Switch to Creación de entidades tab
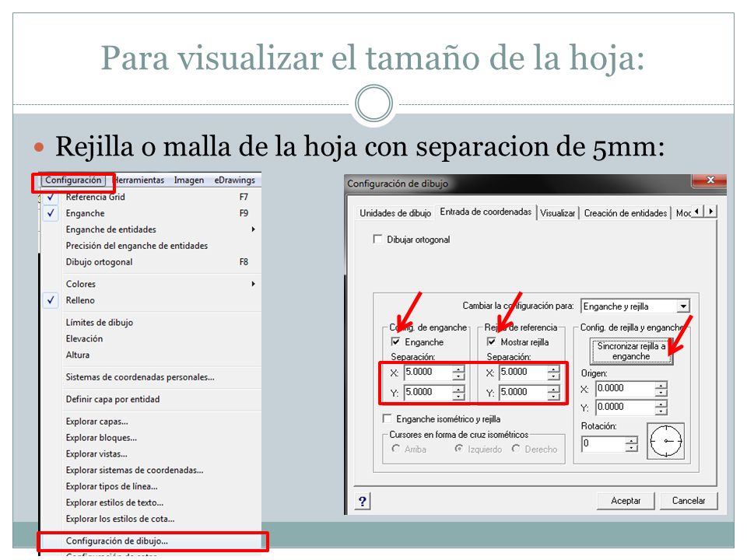Screen dimensions: 747x560 (x=626, y=213)
